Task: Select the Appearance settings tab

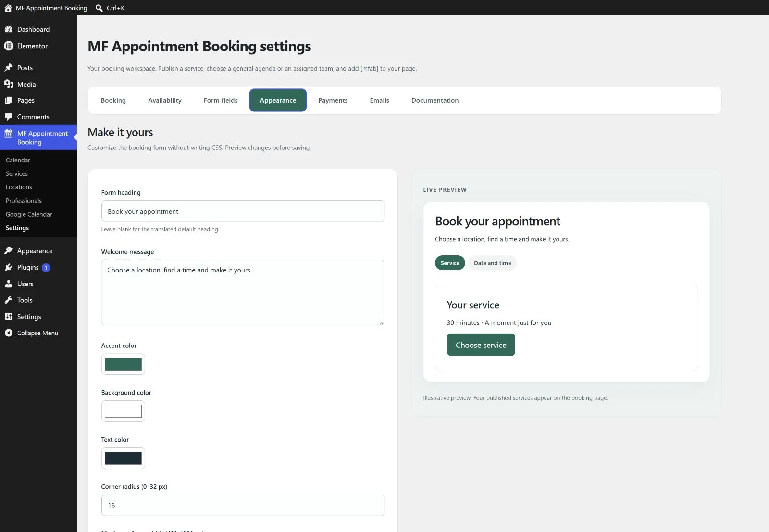Action: coord(278,100)
